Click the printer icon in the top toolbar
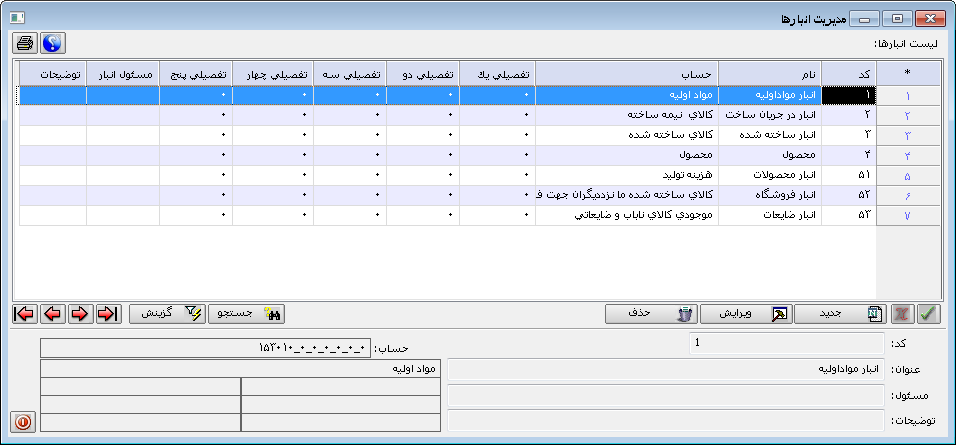This screenshot has height=445, width=956. (x=25, y=43)
